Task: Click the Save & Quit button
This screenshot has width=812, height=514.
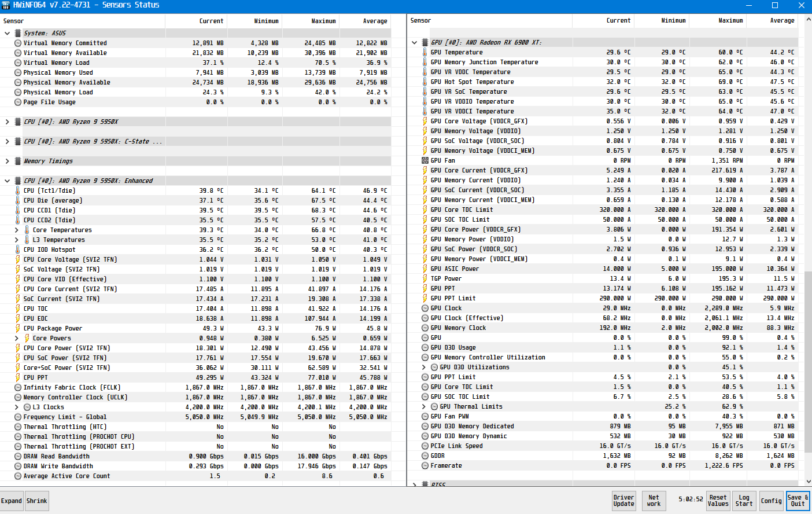Action: pos(798,501)
